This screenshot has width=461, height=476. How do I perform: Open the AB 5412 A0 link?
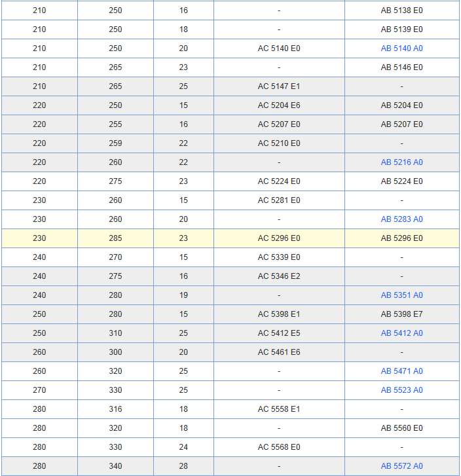click(x=401, y=333)
